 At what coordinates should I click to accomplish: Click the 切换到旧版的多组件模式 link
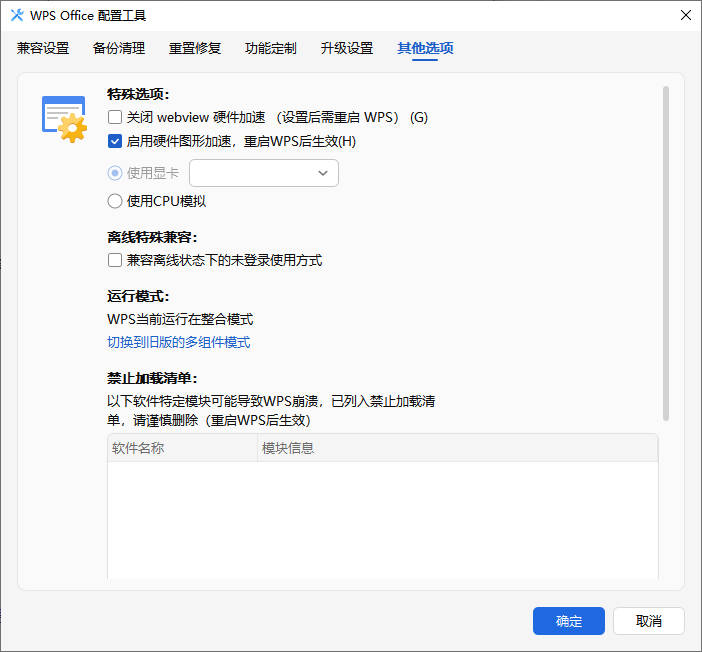pos(179,343)
